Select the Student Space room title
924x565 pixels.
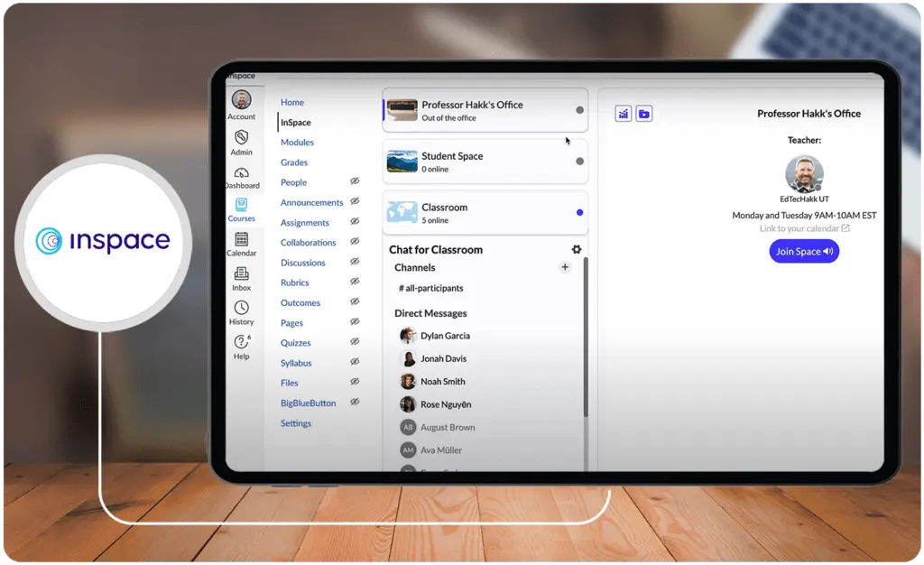(452, 155)
